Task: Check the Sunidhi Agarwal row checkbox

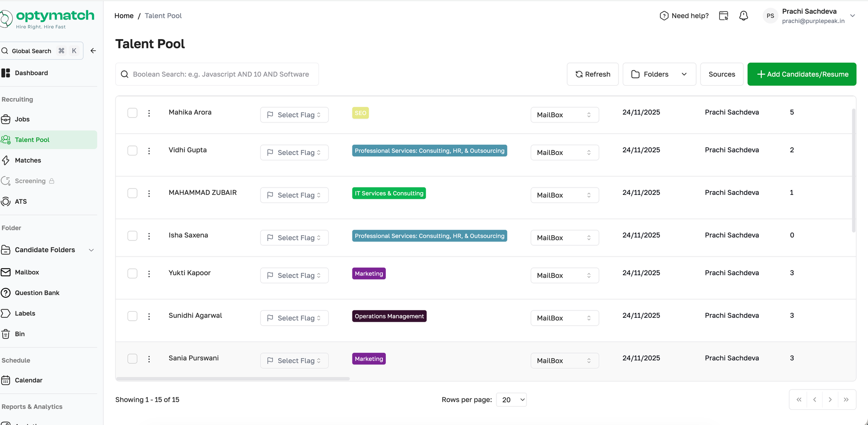Action: [x=132, y=316]
